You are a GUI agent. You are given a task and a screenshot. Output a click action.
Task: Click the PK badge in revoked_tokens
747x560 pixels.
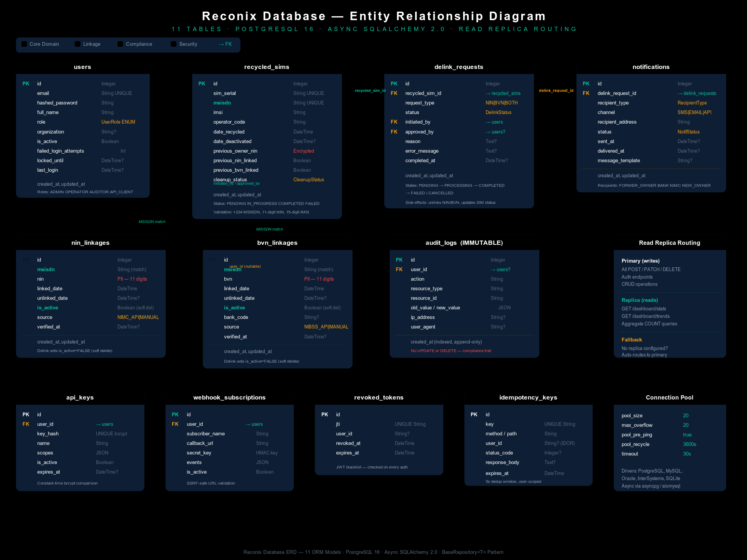click(324, 415)
